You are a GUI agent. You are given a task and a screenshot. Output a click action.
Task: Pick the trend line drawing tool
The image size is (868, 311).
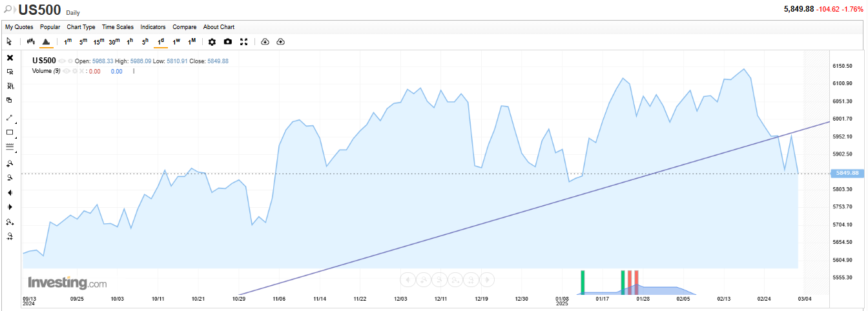click(10, 117)
